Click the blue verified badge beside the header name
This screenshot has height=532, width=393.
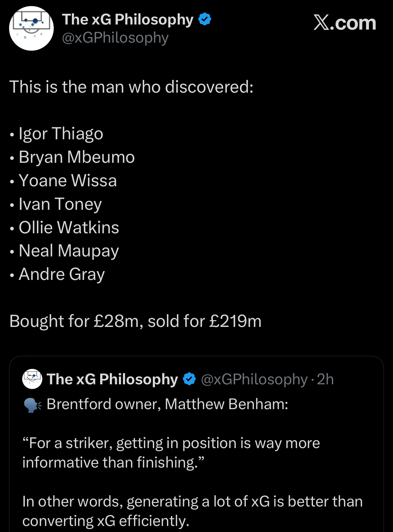205,19
